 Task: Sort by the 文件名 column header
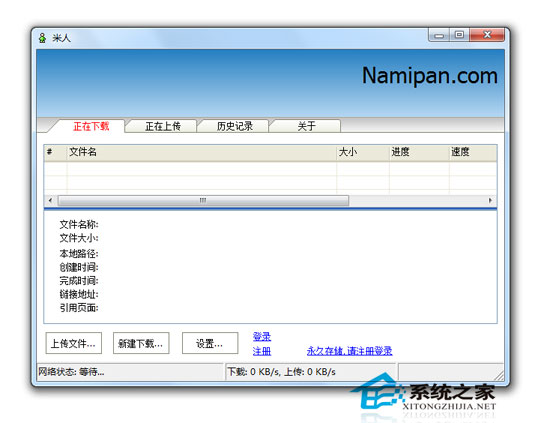tap(201, 153)
